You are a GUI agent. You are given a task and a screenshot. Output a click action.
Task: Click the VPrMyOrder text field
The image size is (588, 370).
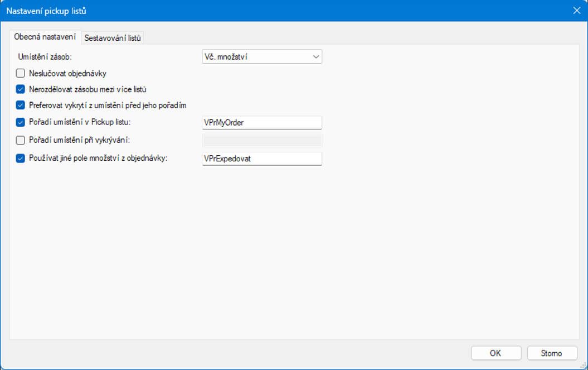(262, 123)
